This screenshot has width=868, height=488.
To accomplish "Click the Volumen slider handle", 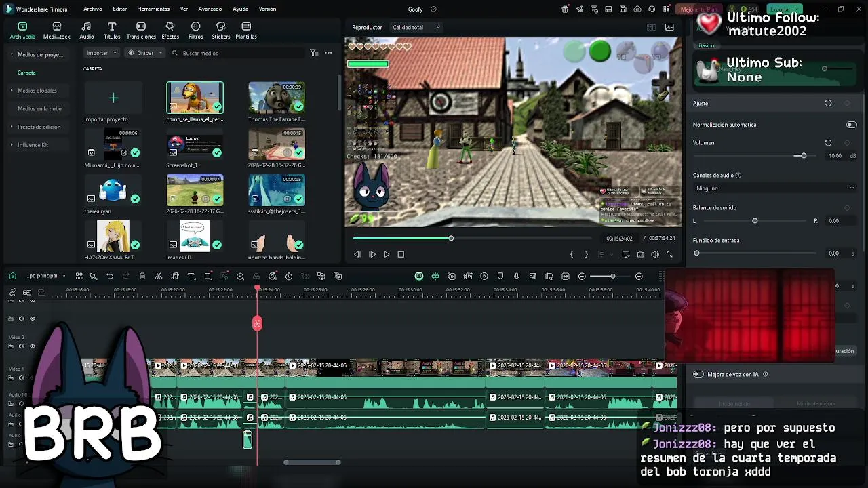I will [x=804, y=156].
